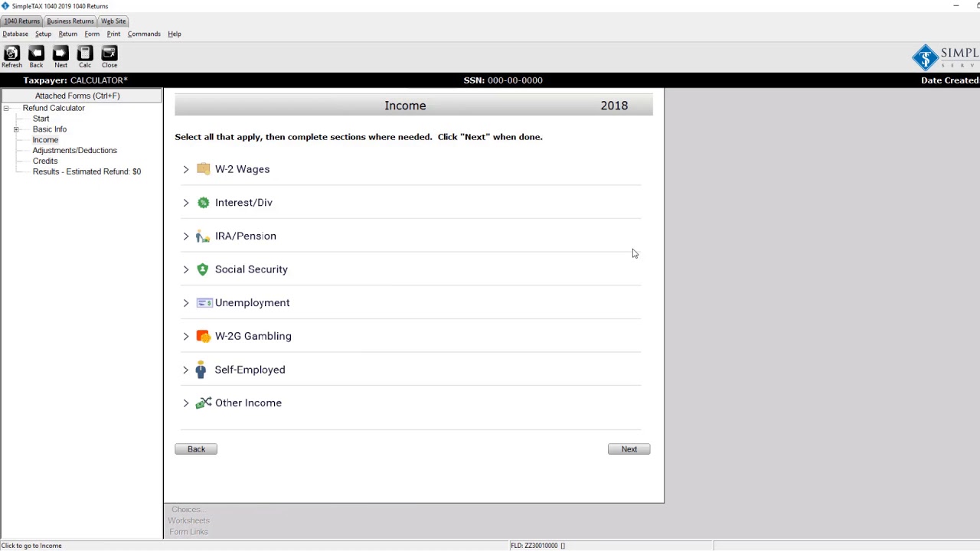Click the Other Income money icon

203,403
